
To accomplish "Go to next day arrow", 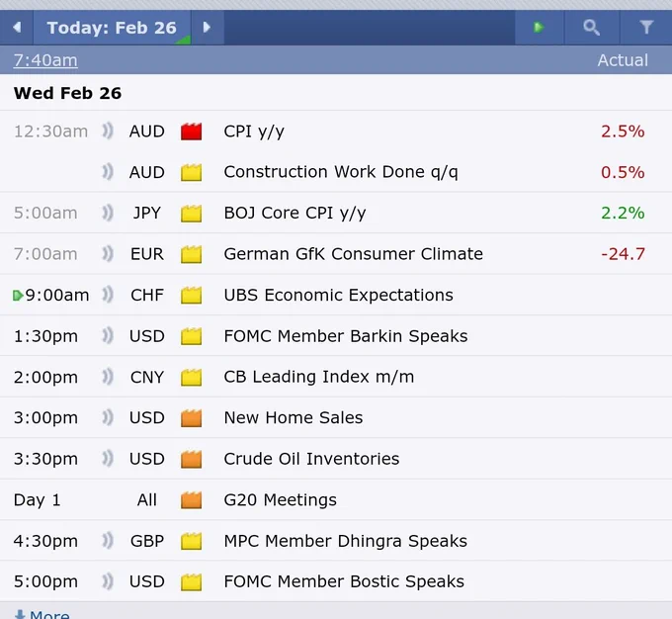I will click(207, 28).
